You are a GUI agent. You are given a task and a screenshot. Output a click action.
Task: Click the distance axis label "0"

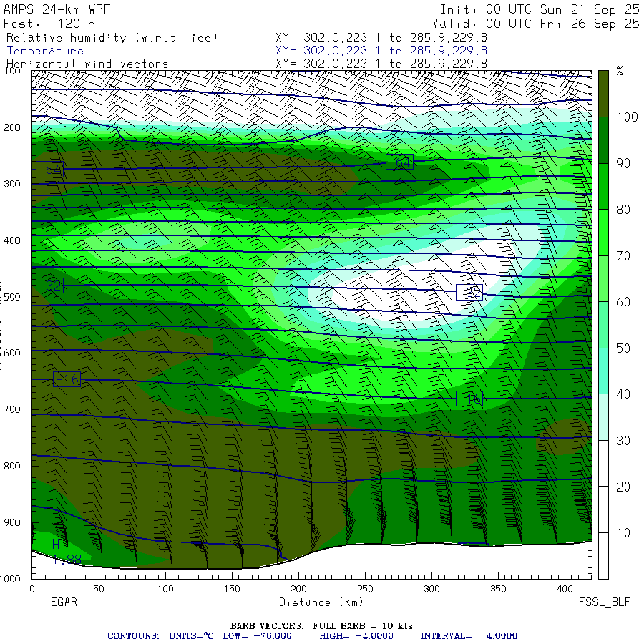pyautogui.click(x=32, y=589)
